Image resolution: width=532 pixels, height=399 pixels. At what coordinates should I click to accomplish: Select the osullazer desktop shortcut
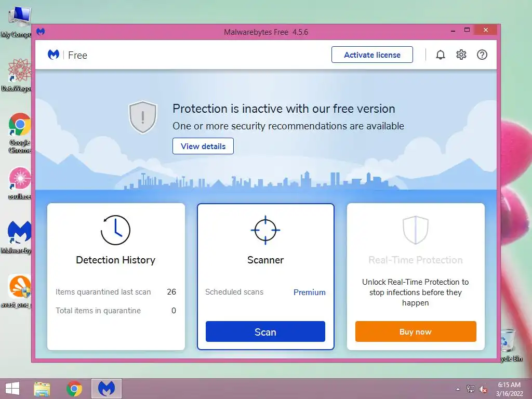(x=20, y=183)
